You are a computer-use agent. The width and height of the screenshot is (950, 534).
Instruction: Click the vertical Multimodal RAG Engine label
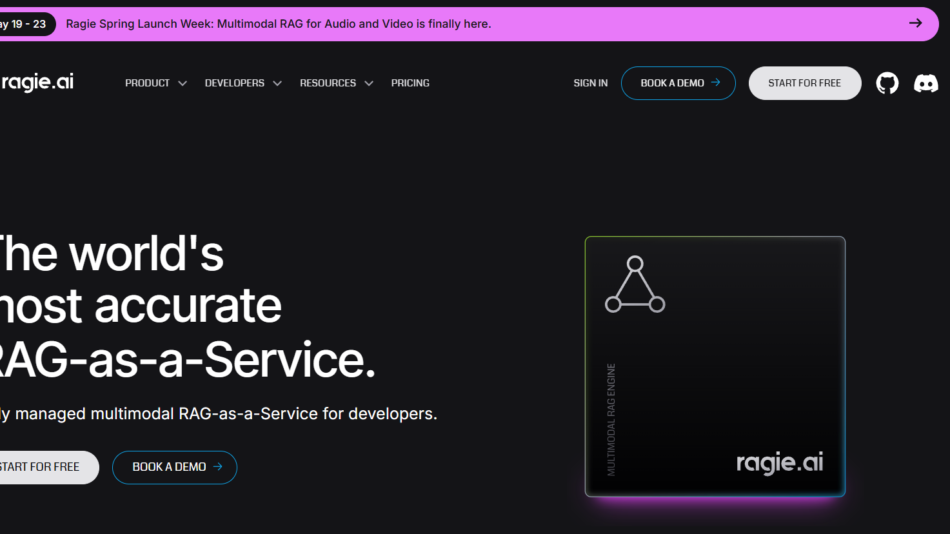coord(612,419)
